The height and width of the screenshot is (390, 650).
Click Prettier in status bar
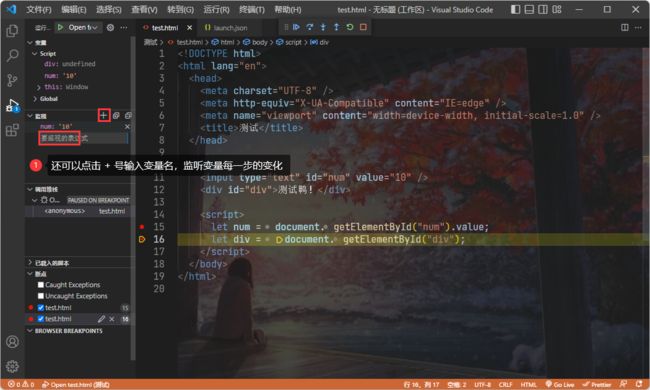597,385
